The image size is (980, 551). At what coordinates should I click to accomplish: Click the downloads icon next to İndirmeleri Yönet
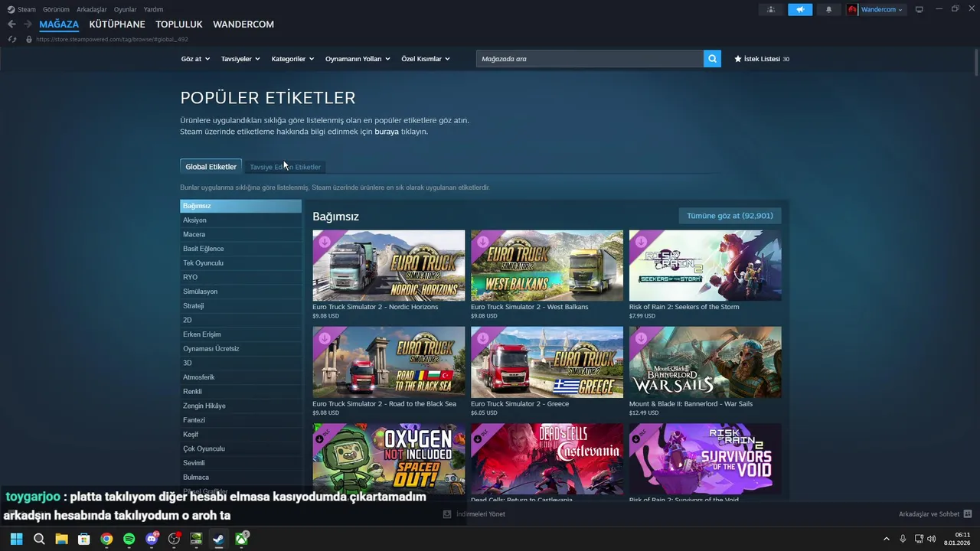[x=447, y=514]
